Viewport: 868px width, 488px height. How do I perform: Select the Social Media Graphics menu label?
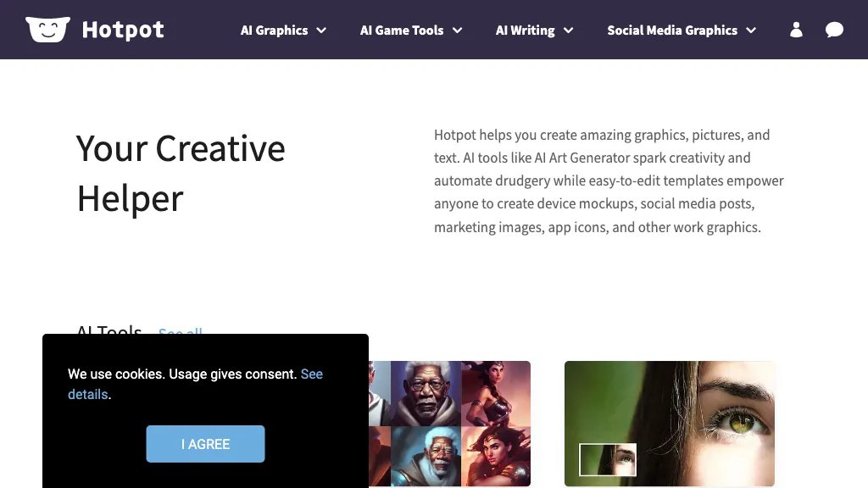(x=672, y=30)
